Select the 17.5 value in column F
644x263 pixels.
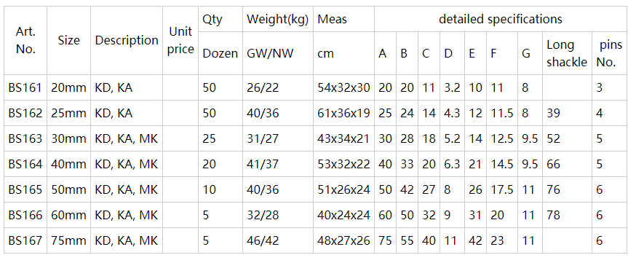pos(502,189)
